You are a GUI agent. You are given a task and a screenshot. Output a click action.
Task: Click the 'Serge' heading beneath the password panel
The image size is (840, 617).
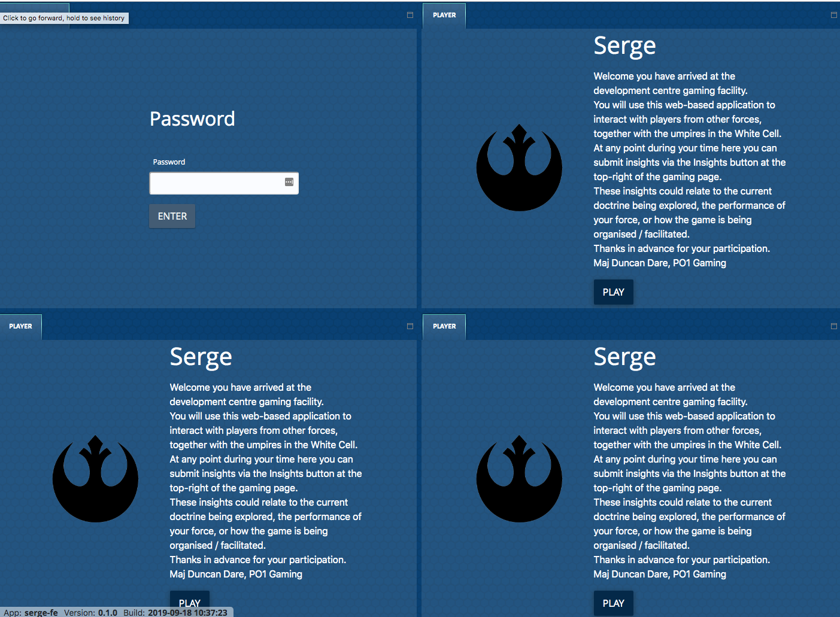coord(201,357)
